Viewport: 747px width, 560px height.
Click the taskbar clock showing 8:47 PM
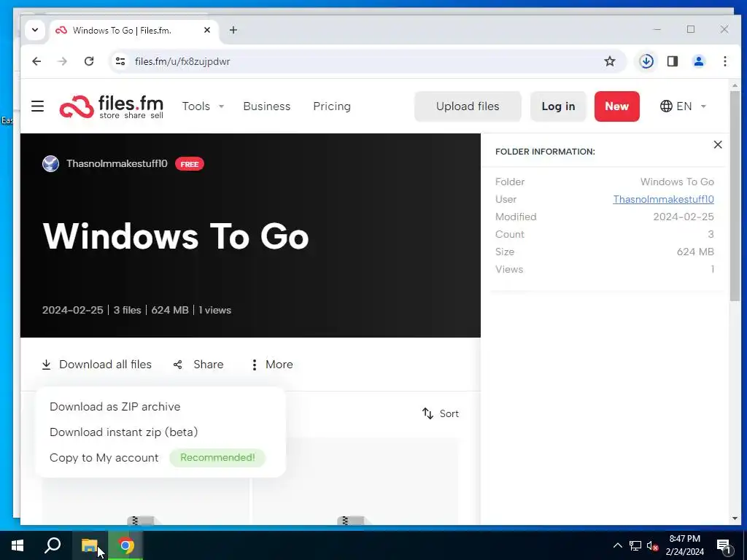684,545
